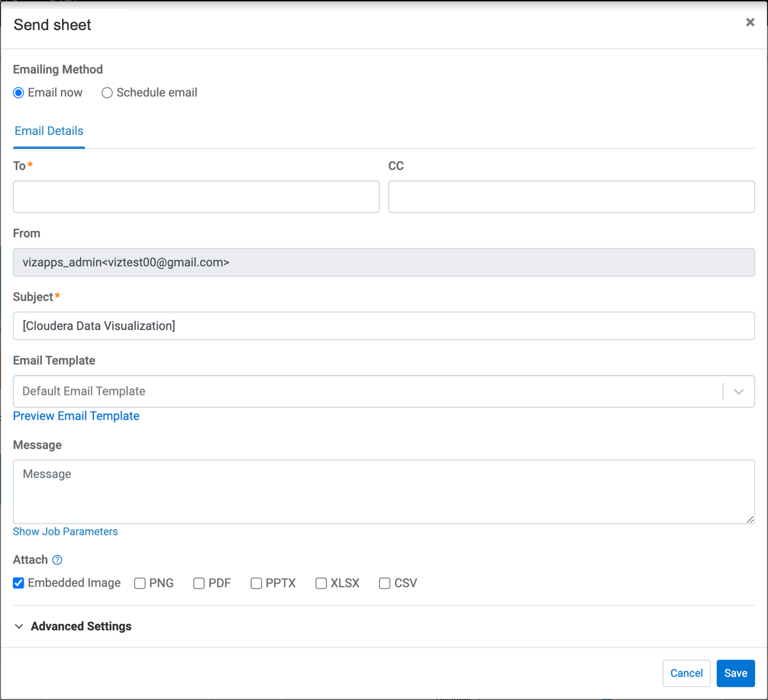Viewport: 768px width, 700px height.
Task: Click into the To recipients field
Action: tap(196, 197)
